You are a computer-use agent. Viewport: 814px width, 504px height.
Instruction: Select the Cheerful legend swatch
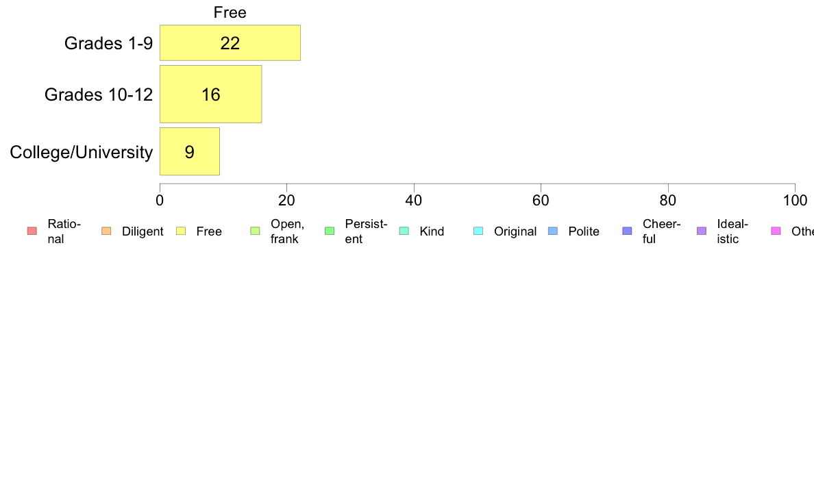click(x=627, y=231)
